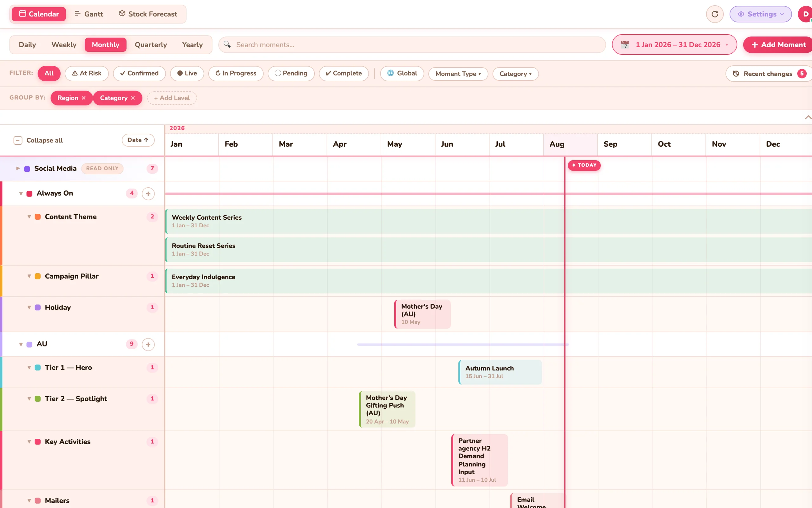
Task: Select the Daily view
Action: 27,45
